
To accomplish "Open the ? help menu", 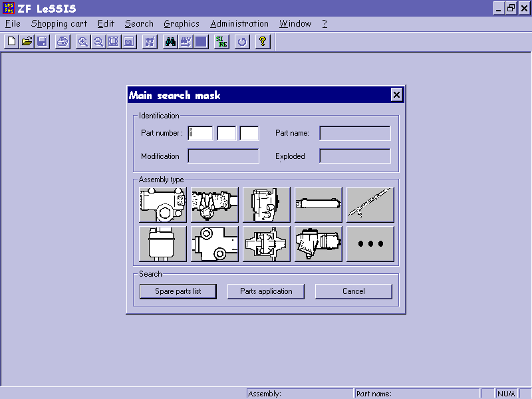I will [325, 24].
